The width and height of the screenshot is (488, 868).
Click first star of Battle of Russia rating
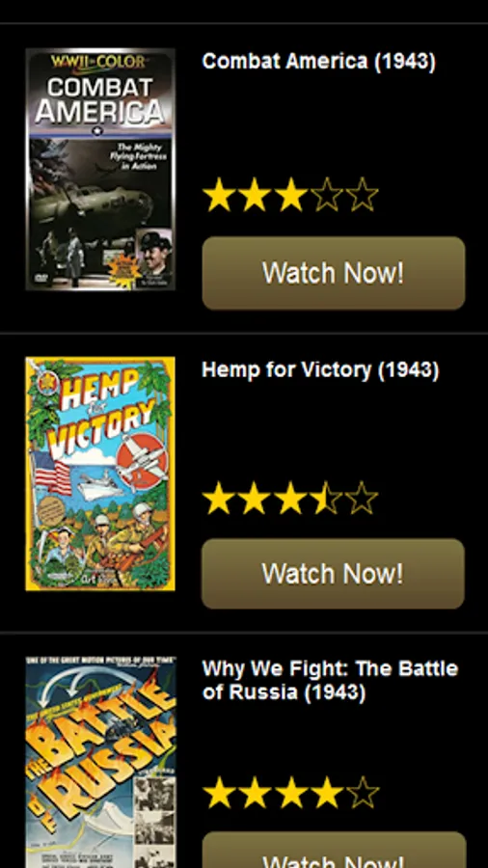point(219,793)
